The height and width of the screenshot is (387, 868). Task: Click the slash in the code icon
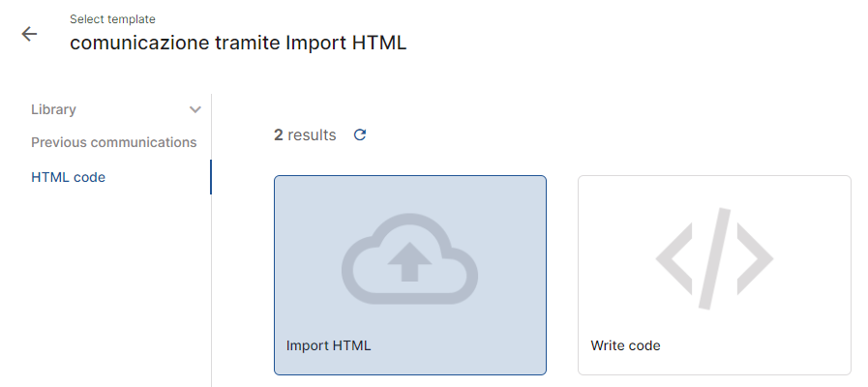714,258
